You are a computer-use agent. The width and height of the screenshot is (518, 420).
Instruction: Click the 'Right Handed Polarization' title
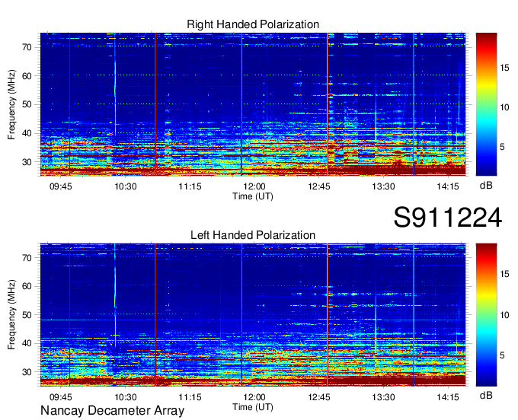click(253, 24)
